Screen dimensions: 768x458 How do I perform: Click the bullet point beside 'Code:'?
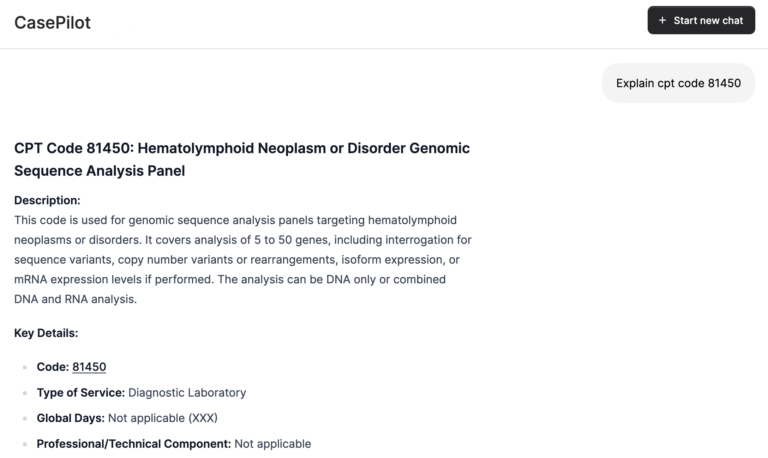tap(24, 368)
